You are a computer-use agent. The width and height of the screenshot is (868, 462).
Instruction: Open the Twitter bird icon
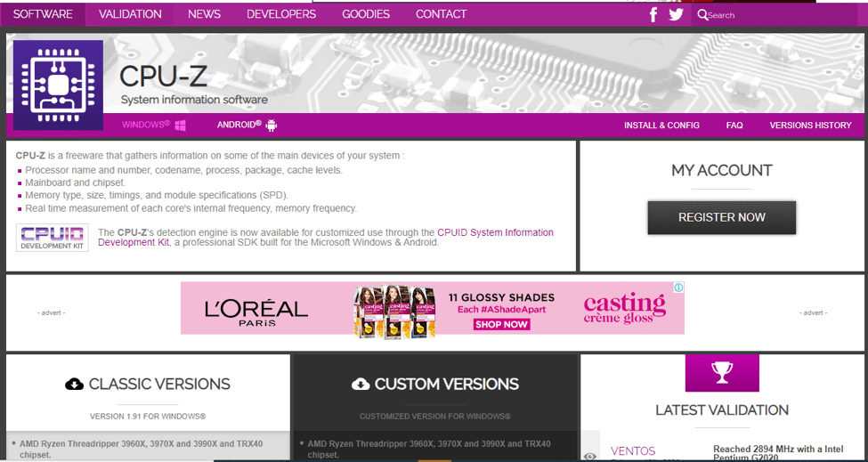pos(676,14)
